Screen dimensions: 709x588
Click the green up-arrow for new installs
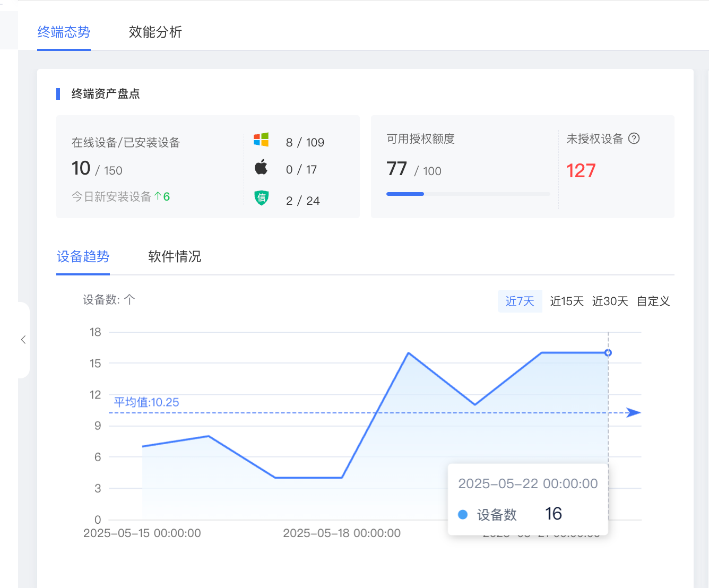click(158, 196)
